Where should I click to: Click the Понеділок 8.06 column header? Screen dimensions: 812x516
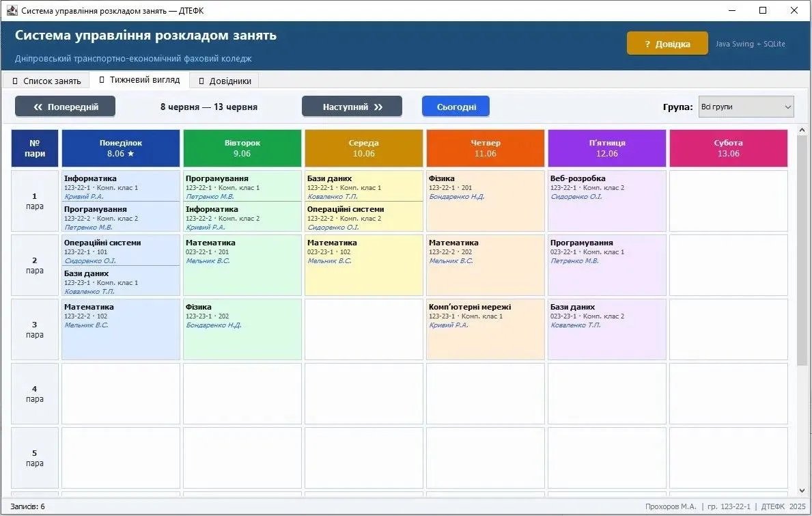pos(121,148)
